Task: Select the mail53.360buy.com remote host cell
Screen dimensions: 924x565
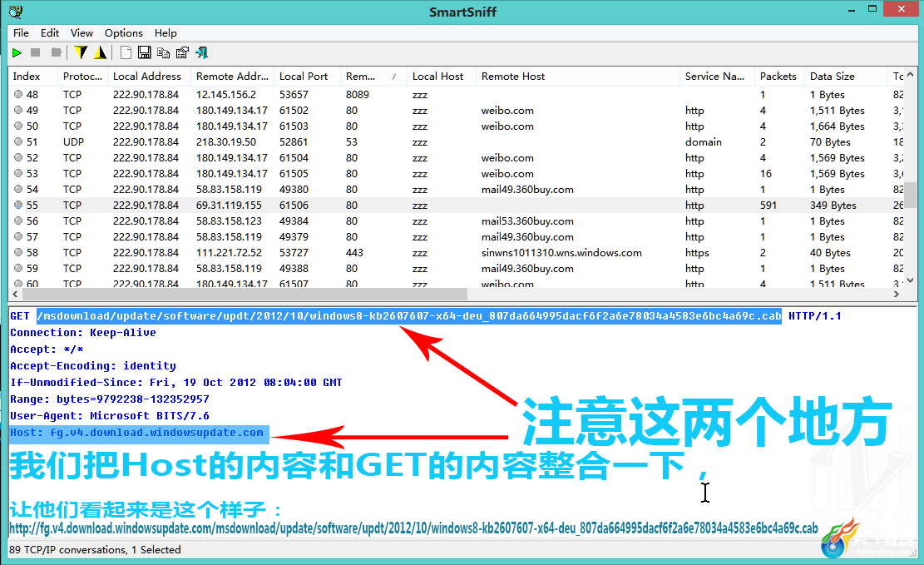Action: (527, 221)
